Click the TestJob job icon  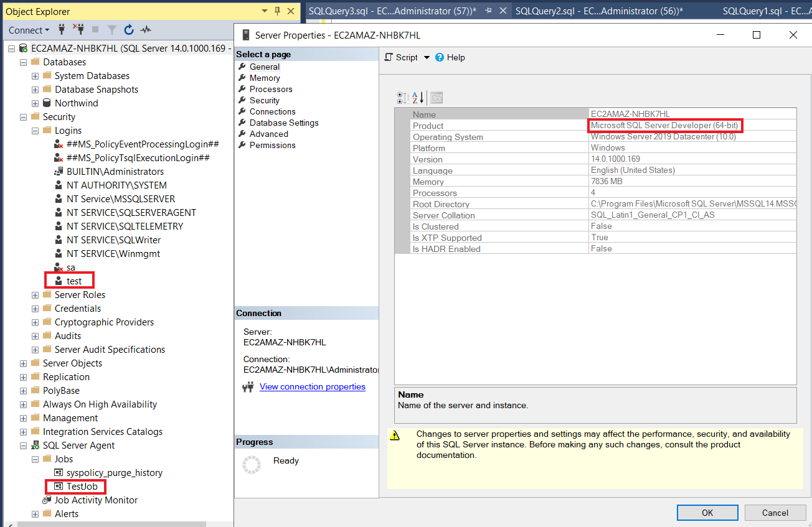(x=59, y=487)
